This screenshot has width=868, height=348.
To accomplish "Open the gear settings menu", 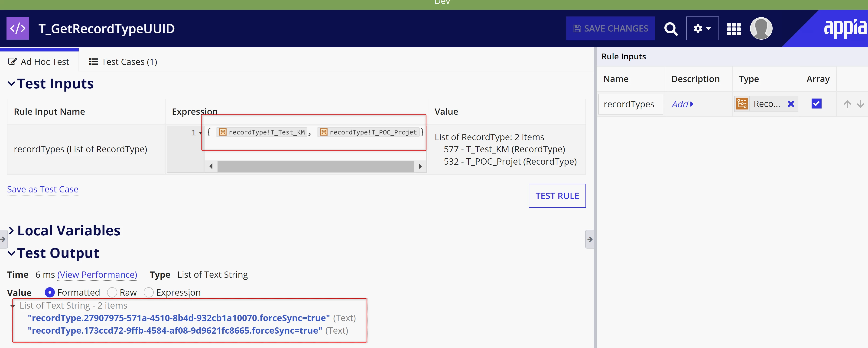I will pyautogui.click(x=702, y=29).
